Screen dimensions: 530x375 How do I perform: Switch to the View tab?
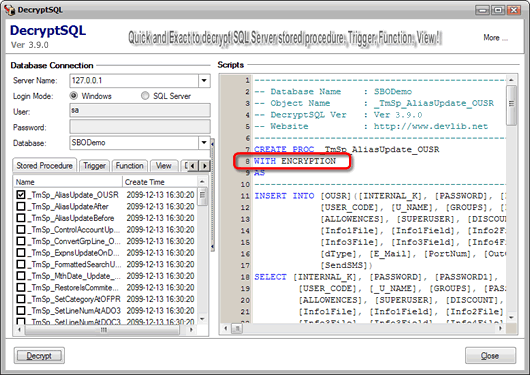click(164, 166)
